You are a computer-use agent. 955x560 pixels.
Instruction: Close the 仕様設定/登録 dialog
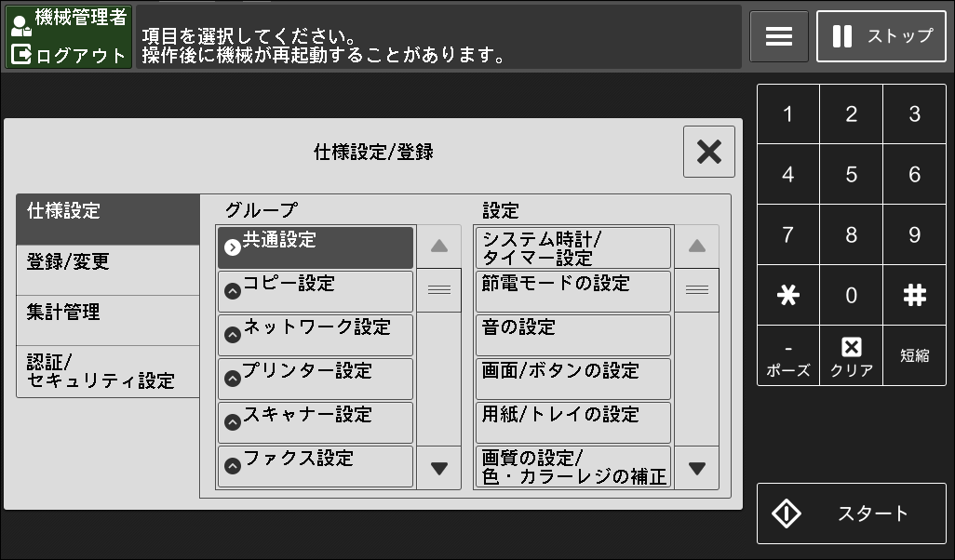pos(708,152)
